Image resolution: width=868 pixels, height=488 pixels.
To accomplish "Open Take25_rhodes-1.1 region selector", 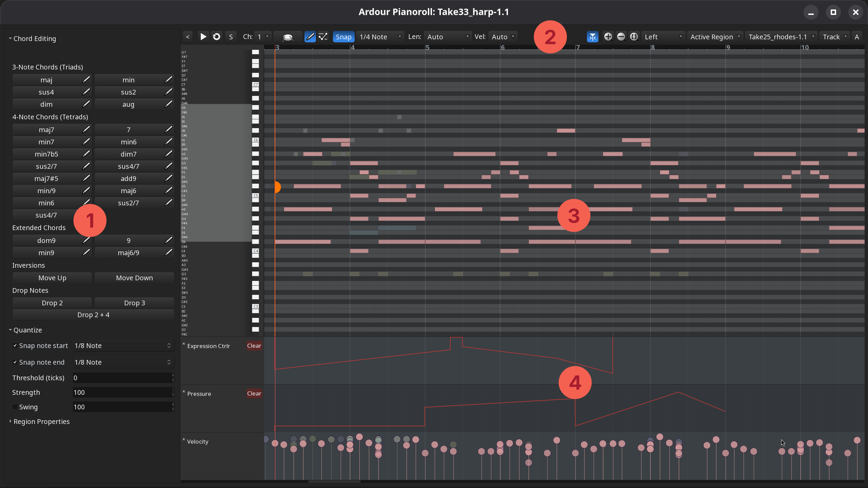I will (x=781, y=37).
